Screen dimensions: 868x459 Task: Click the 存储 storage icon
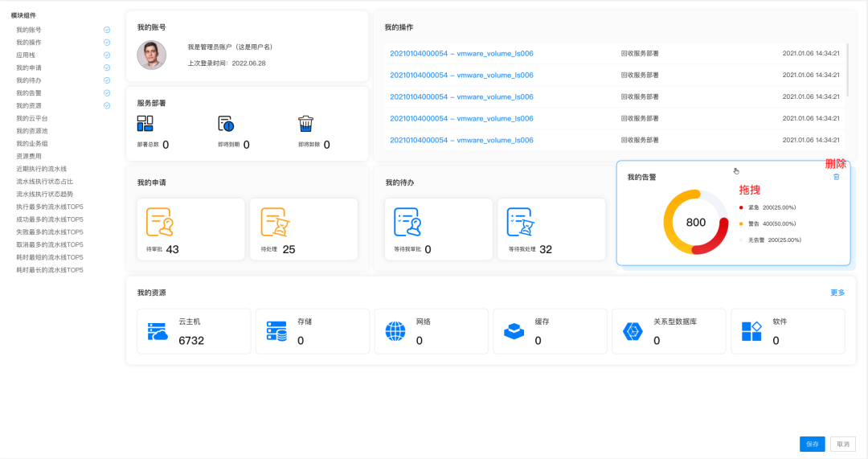(x=276, y=331)
